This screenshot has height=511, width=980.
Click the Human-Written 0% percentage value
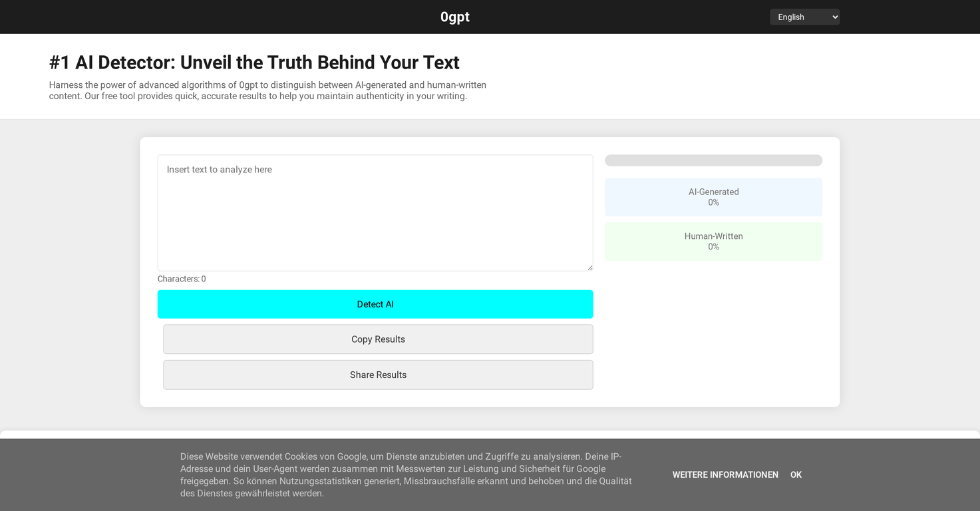tap(713, 247)
